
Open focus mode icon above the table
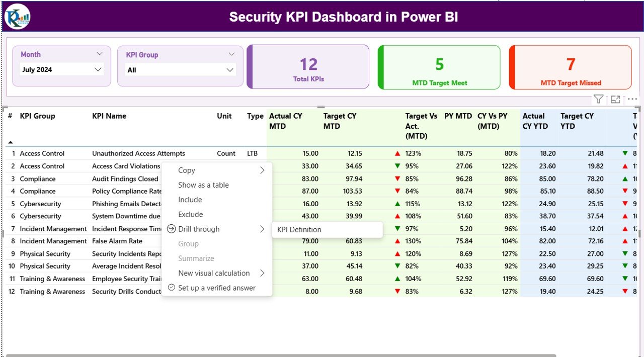tap(615, 99)
